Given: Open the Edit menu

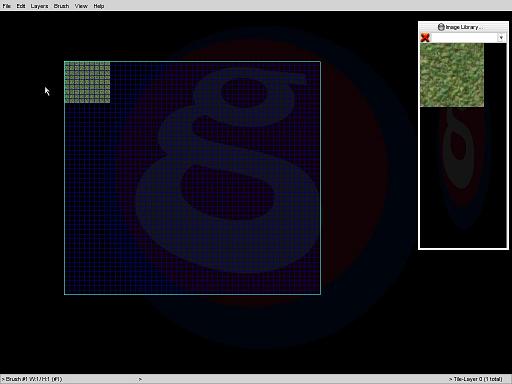Looking at the screenshot, I should coord(21,6).
